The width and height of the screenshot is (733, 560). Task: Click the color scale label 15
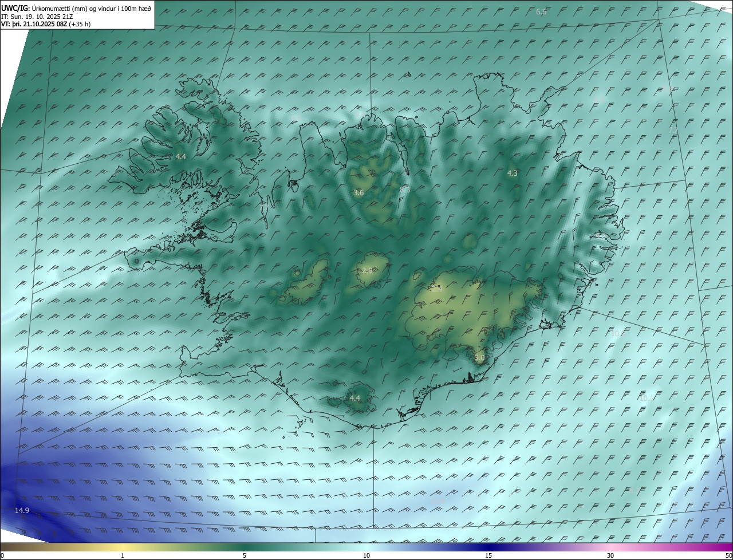(x=488, y=555)
